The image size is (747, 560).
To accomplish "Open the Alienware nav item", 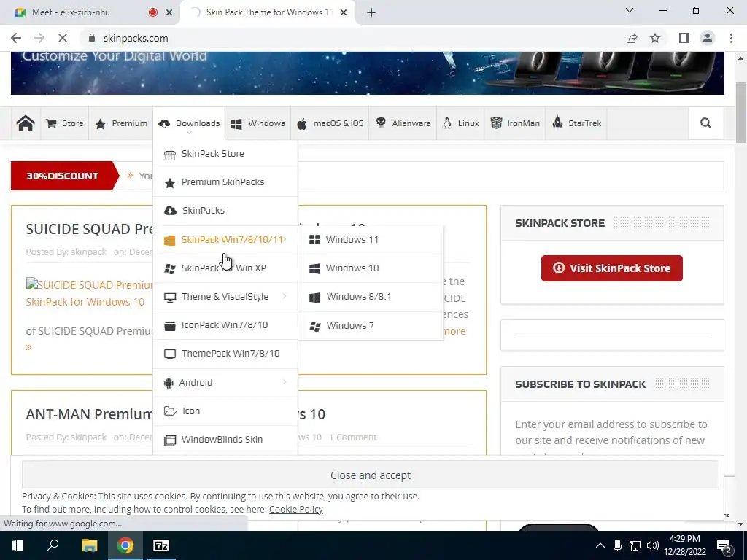I will tap(403, 123).
